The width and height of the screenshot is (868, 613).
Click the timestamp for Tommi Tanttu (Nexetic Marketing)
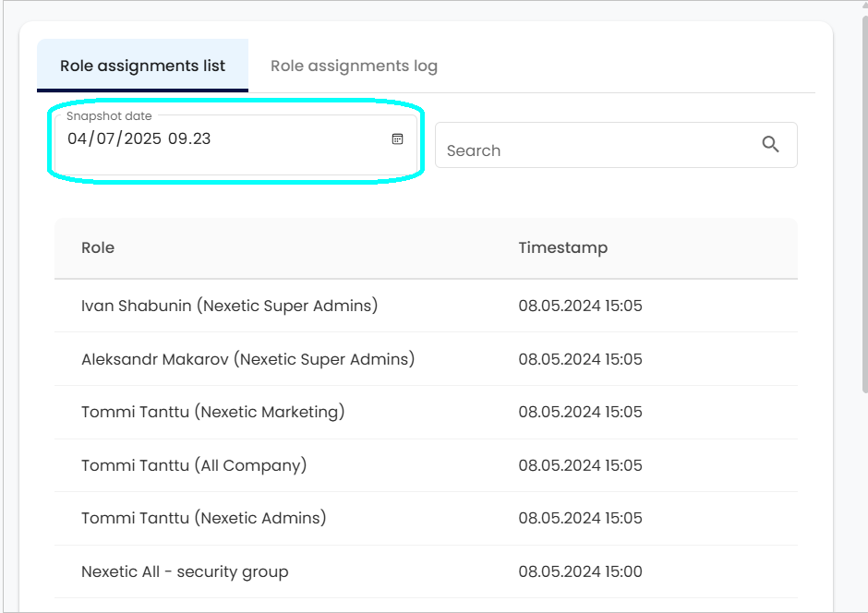[580, 412]
